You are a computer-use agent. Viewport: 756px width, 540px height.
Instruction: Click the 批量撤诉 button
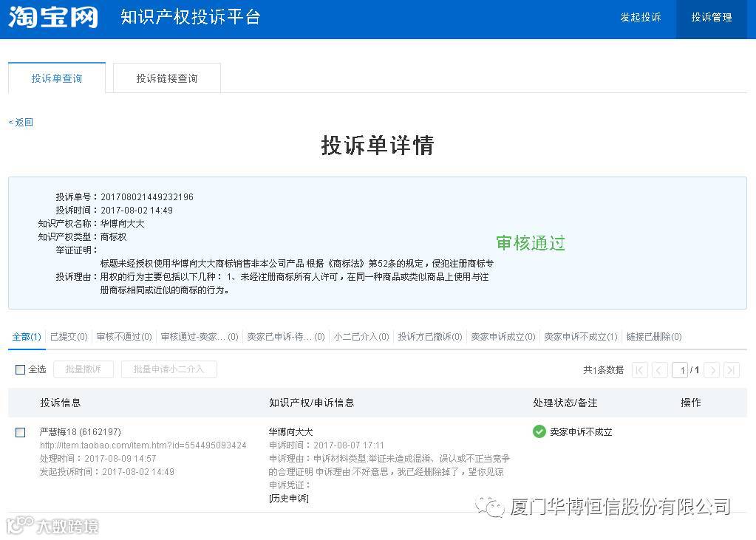(x=84, y=369)
